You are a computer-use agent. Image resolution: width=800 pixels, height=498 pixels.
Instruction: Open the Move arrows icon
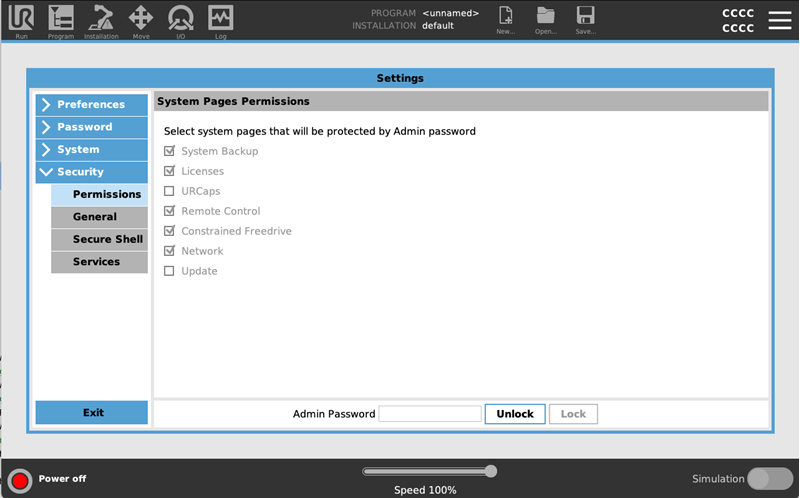(x=141, y=18)
